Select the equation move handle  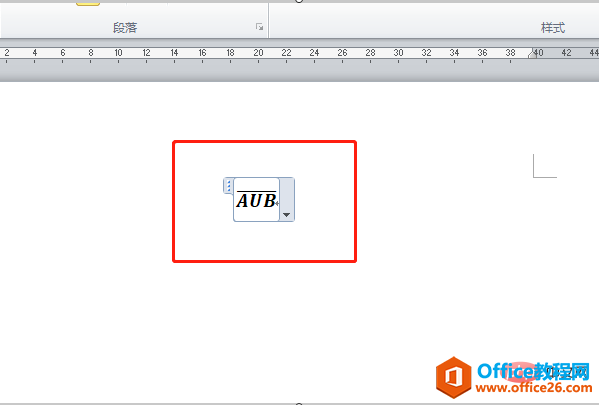tap(228, 186)
